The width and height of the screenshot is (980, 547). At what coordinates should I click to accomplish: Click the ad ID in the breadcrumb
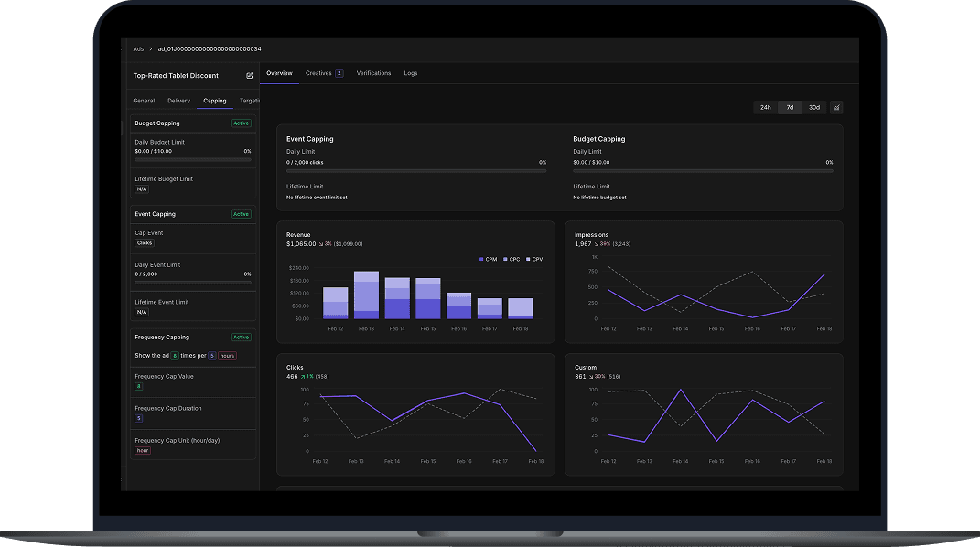[210, 48]
